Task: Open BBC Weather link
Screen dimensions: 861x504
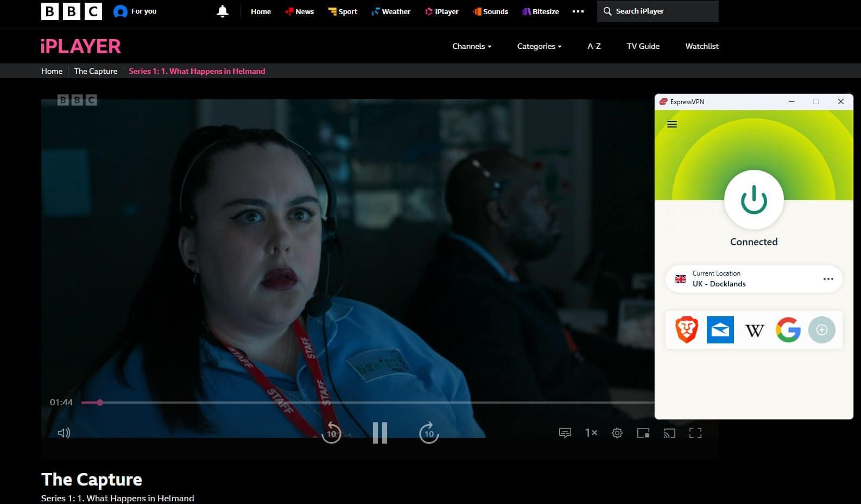Action: 391,11
